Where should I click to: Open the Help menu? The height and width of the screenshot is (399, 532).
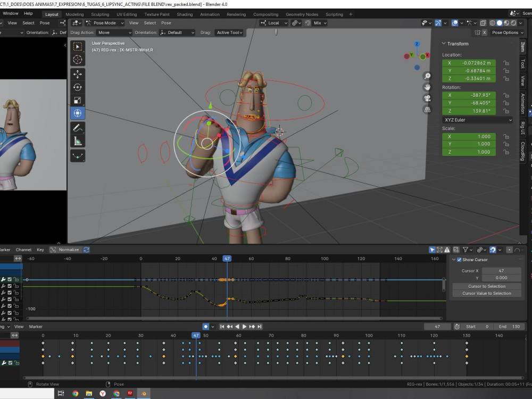[x=28, y=14]
